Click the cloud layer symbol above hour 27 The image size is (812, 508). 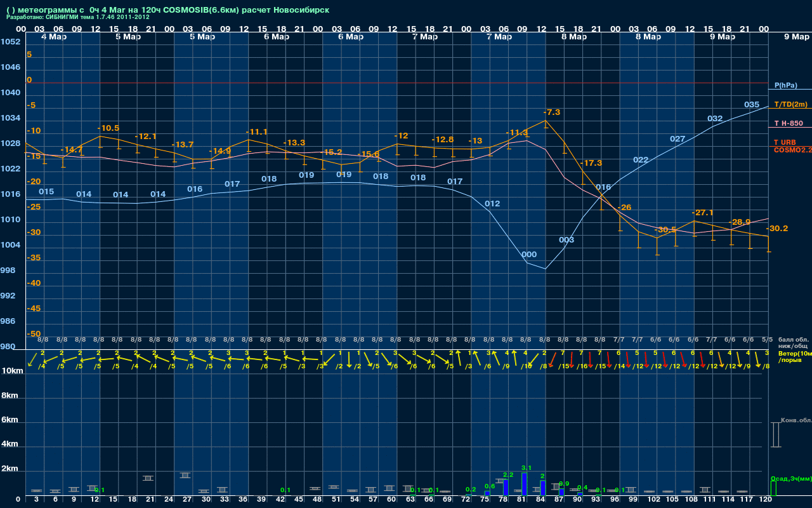pyautogui.click(x=185, y=475)
